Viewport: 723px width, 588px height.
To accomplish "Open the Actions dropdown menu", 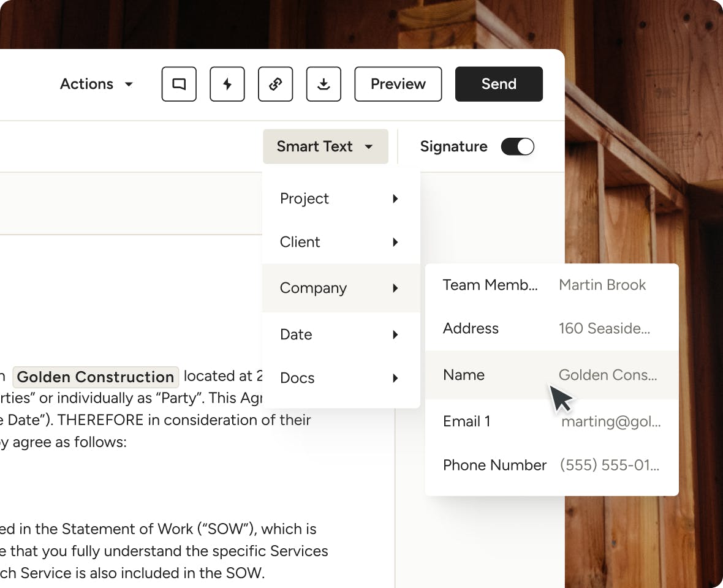I will pyautogui.click(x=96, y=84).
